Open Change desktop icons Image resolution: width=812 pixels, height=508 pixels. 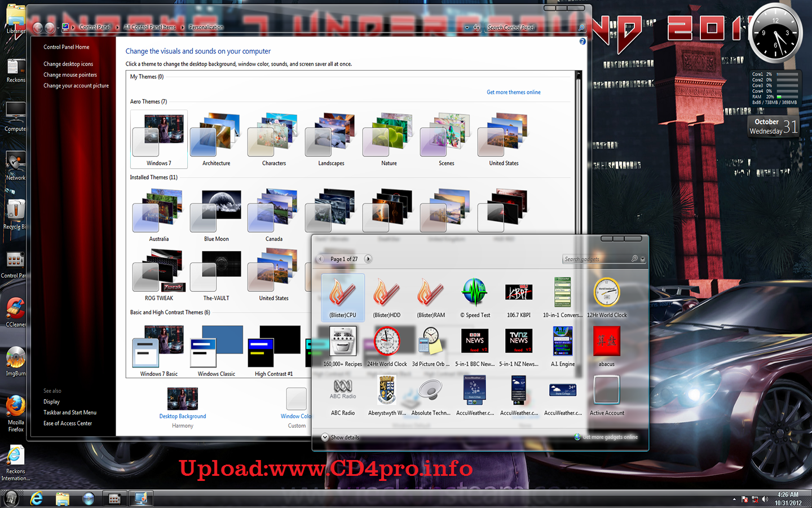coord(68,64)
